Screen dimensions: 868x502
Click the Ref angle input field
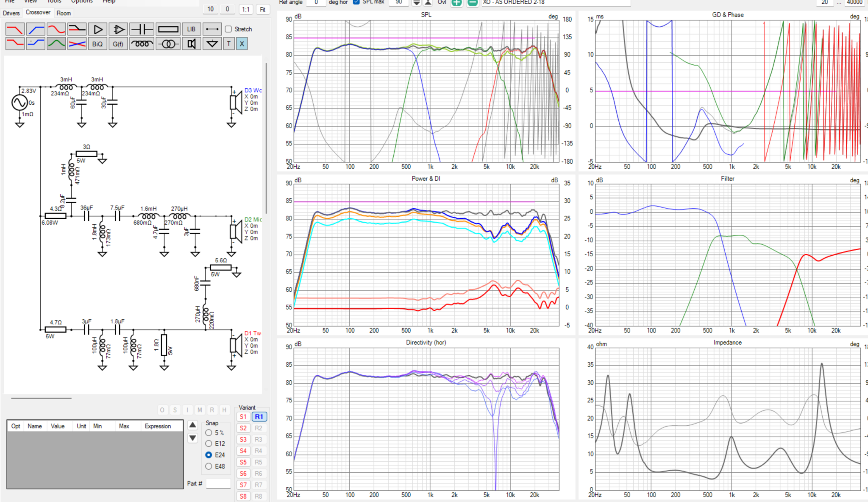pos(316,2)
